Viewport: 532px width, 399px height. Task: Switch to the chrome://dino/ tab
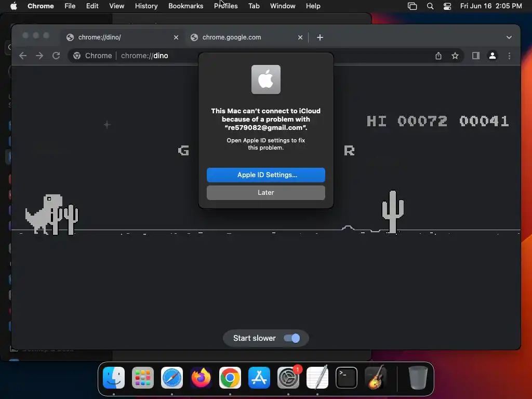point(123,37)
